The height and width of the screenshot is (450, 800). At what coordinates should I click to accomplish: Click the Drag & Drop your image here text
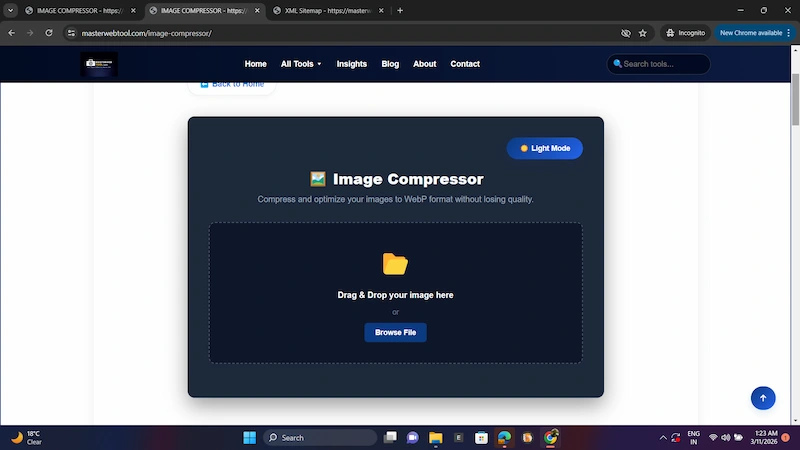tap(395, 295)
